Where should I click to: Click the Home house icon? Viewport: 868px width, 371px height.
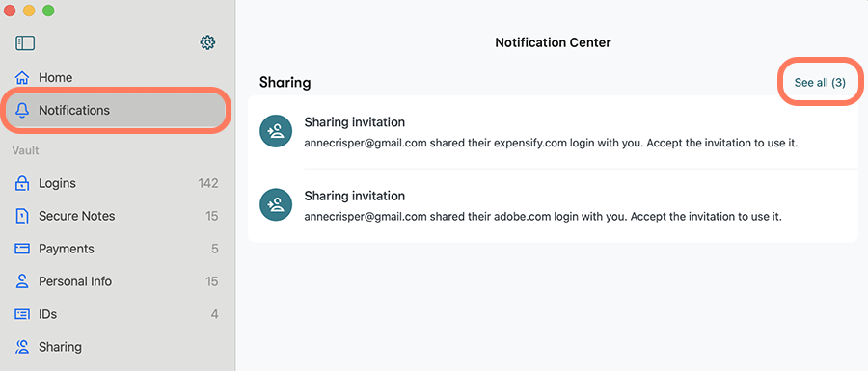[x=22, y=77]
